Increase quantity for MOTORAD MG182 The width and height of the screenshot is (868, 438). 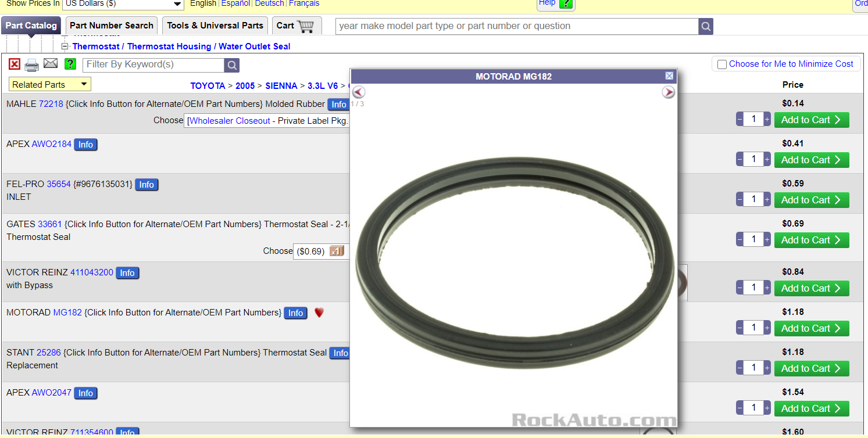pos(767,328)
